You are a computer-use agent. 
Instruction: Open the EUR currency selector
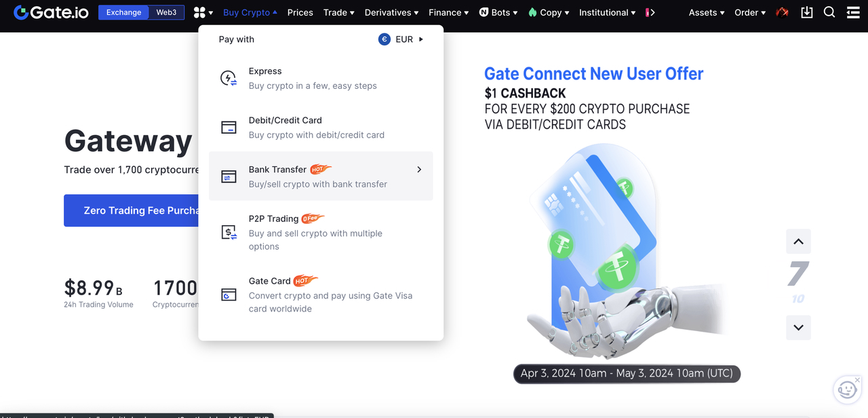pyautogui.click(x=401, y=39)
